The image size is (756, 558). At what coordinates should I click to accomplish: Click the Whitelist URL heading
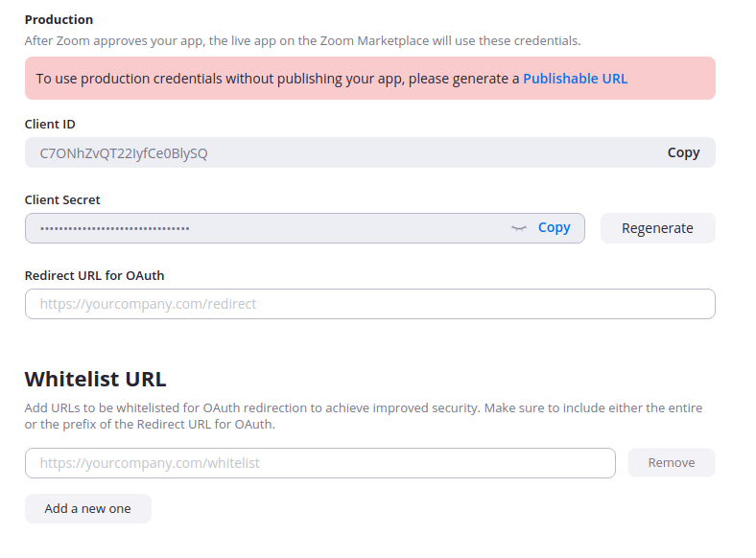pos(95,378)
